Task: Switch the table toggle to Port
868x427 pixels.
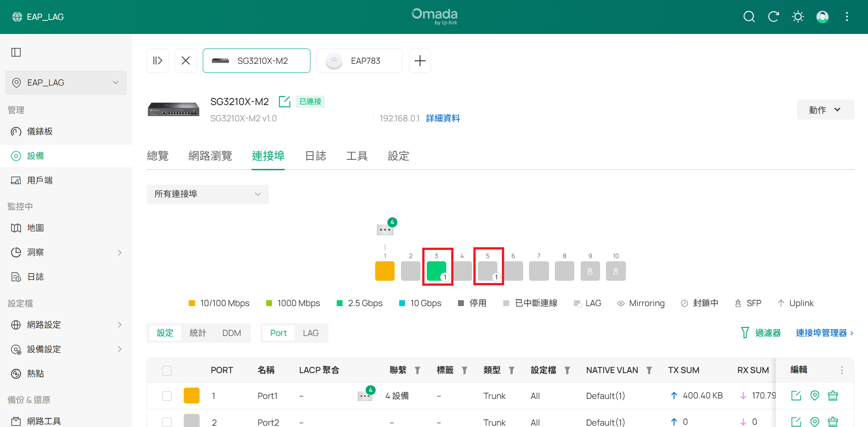Action: coord(278,333)
